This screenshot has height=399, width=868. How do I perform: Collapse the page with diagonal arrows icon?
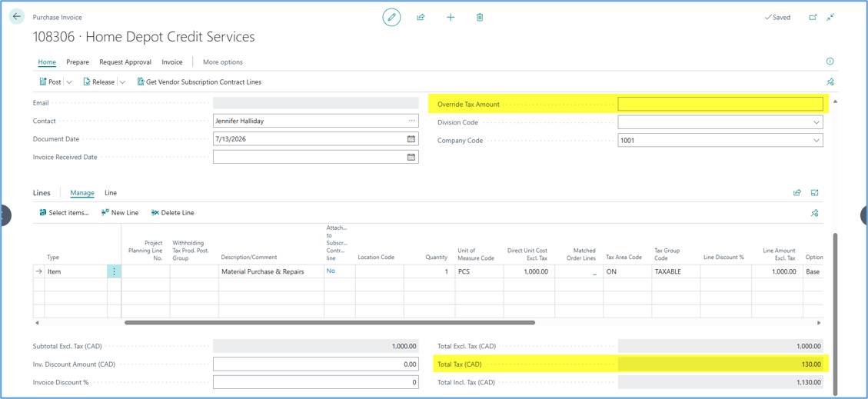click(x=830, y=17)
